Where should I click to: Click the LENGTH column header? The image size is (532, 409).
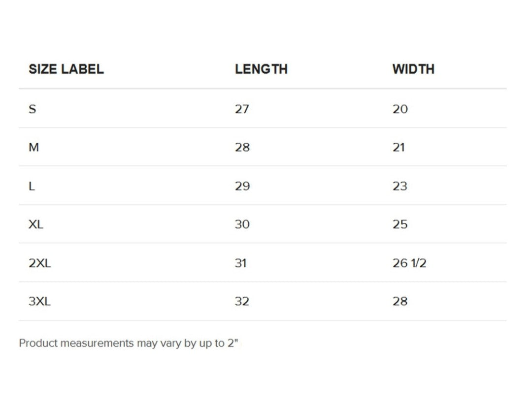click(261, 69)
